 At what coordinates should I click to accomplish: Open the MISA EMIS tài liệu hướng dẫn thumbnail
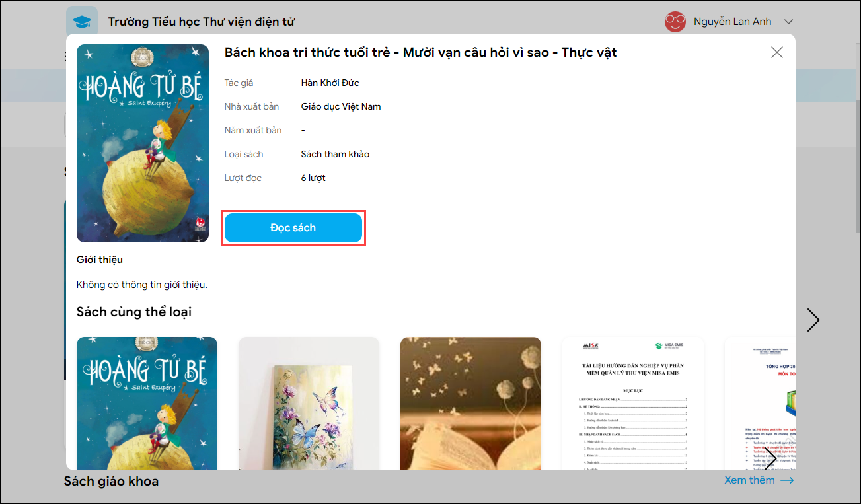(x=632, y=404)
